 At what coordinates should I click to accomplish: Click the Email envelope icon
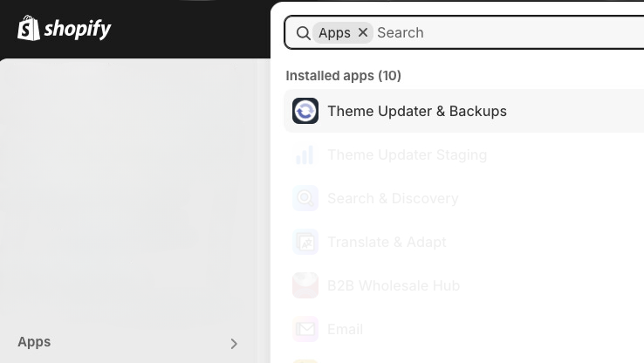click(305, 329)
